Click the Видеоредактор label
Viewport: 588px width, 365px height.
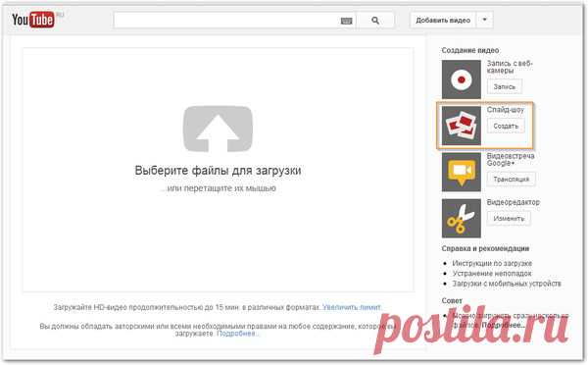tap(513, 202)
